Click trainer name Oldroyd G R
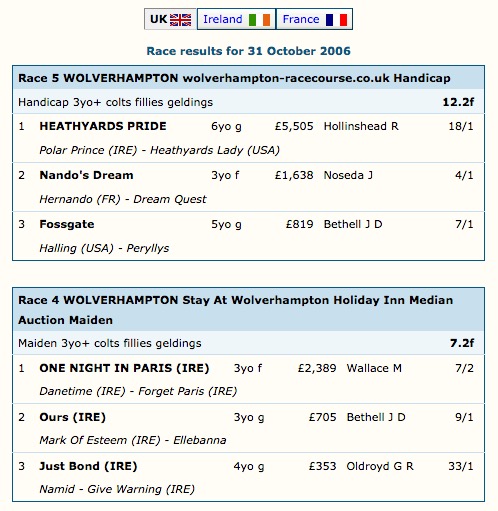 [380, 466]
